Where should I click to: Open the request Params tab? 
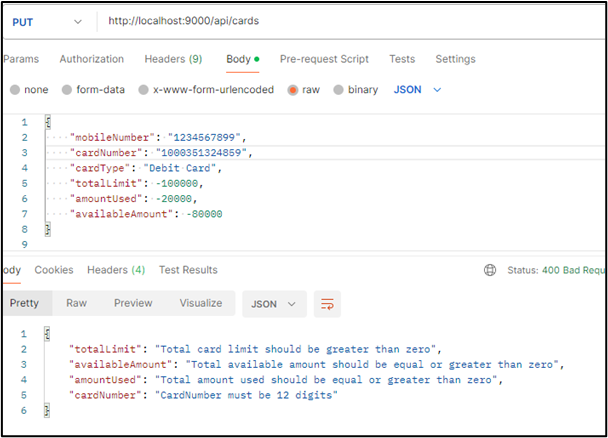point(21,59)
